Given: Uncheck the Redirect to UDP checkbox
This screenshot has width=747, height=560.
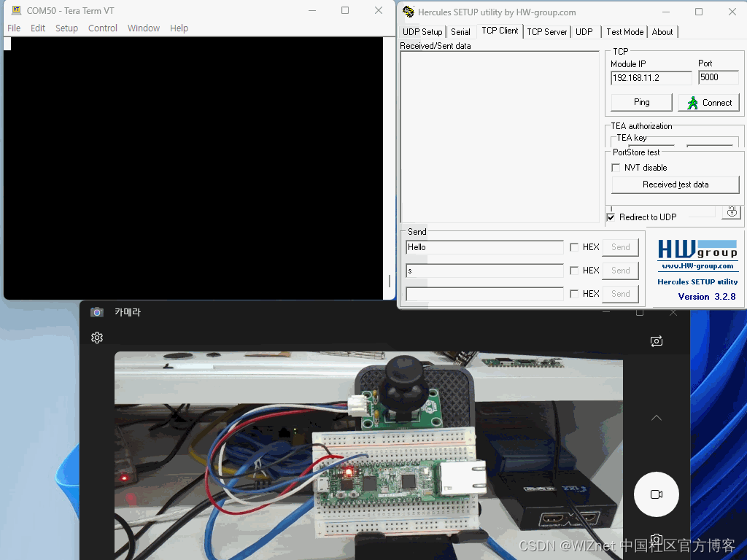Looking at the screenshot, I should click(x=611, y=217).
